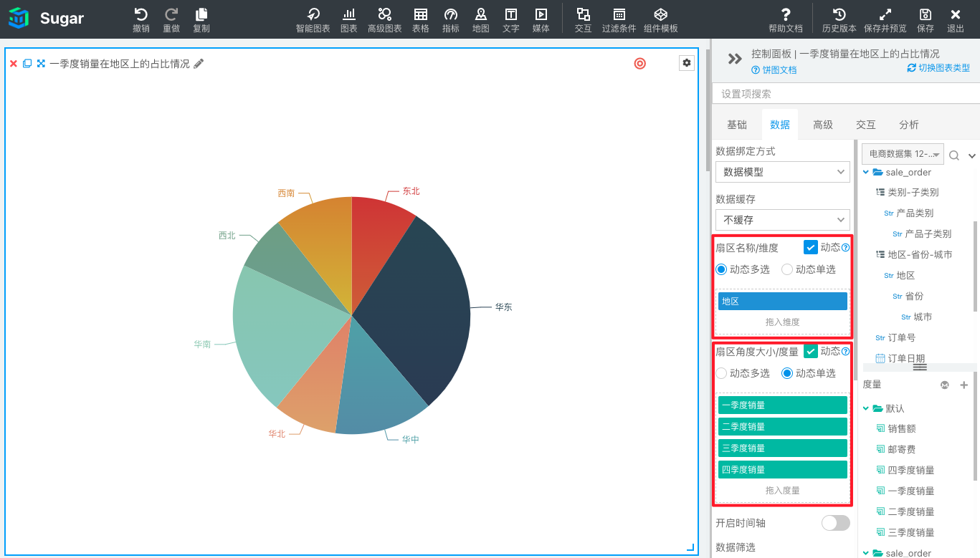Switch to the 分析 tab

click(909, 125)
